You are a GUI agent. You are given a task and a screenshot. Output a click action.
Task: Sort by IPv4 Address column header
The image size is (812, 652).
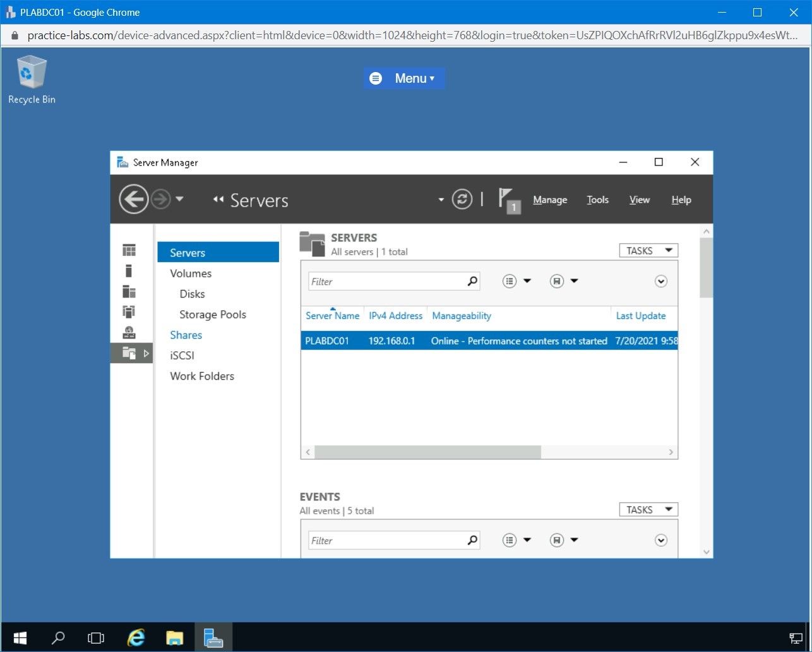396,315
